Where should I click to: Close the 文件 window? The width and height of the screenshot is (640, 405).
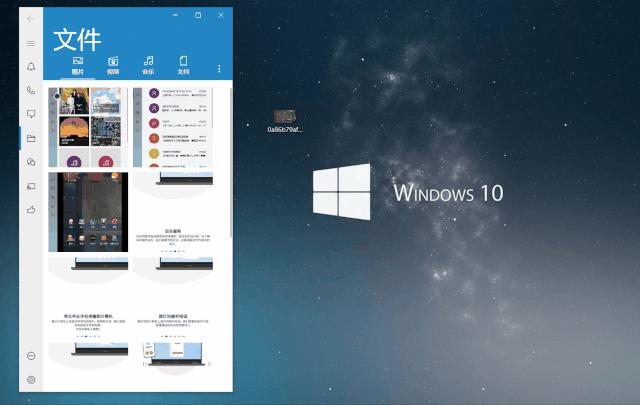point(221,15)
